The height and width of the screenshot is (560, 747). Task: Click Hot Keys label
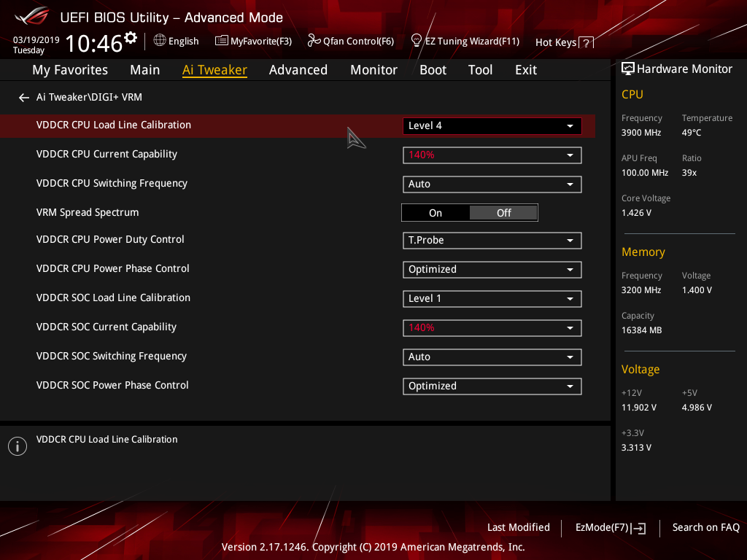click(x=556, y=42)
